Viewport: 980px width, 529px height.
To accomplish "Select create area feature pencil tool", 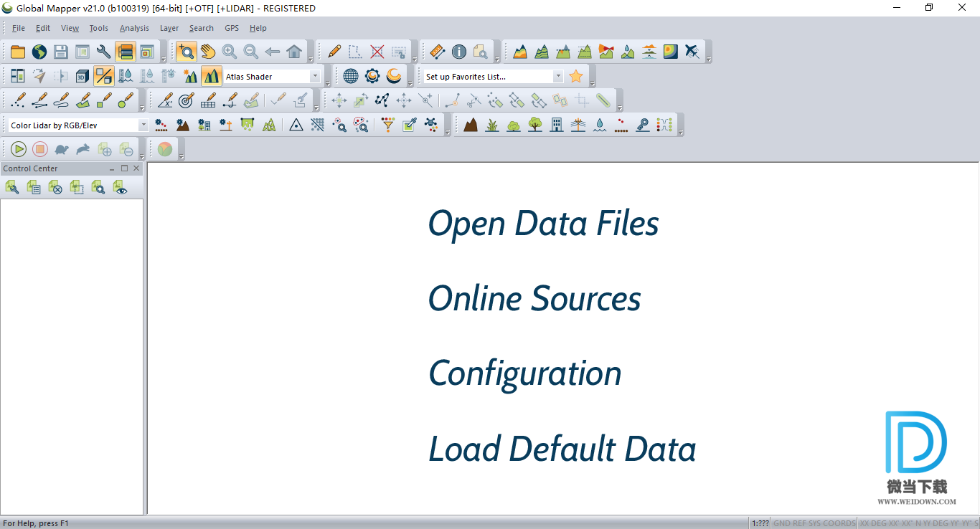I will [83, 100].
